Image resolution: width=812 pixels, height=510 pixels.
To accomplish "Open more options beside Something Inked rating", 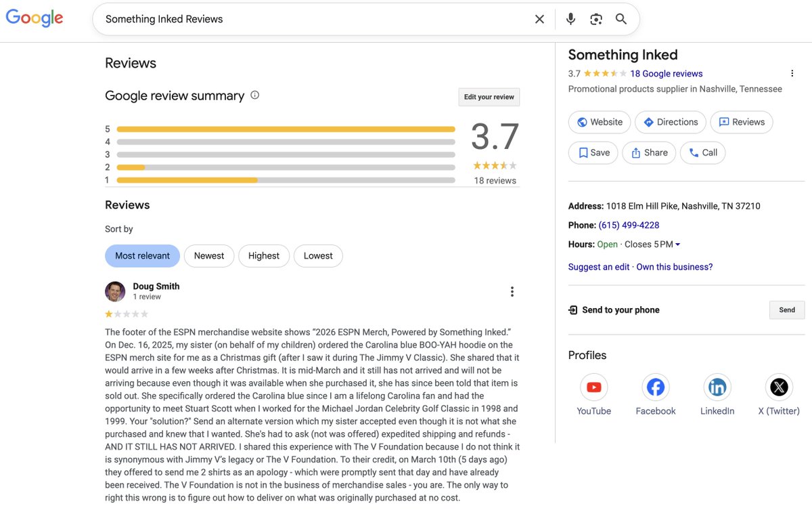I will (792, 73).
